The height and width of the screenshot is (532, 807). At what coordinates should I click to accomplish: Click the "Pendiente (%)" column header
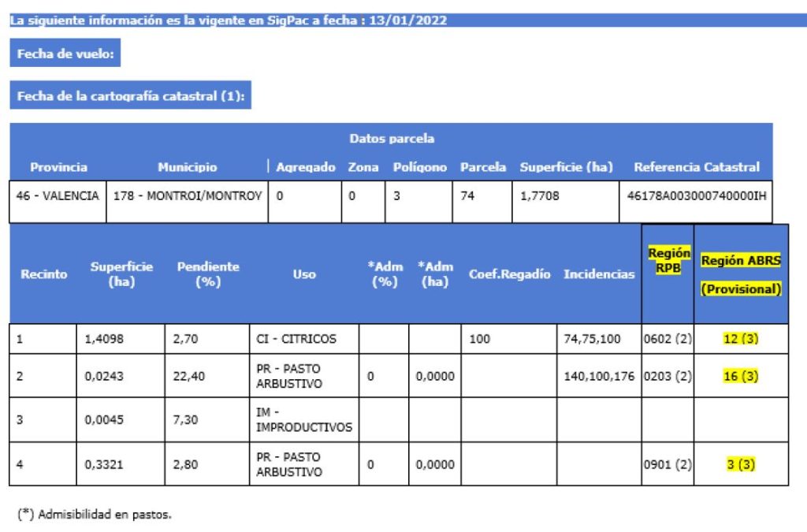(208, 274)
